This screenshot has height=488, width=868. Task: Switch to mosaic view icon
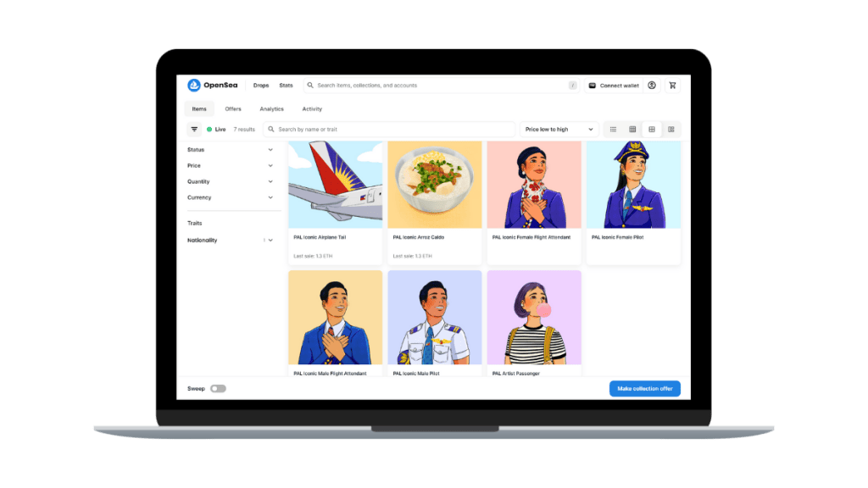click(x=671, y=130)
